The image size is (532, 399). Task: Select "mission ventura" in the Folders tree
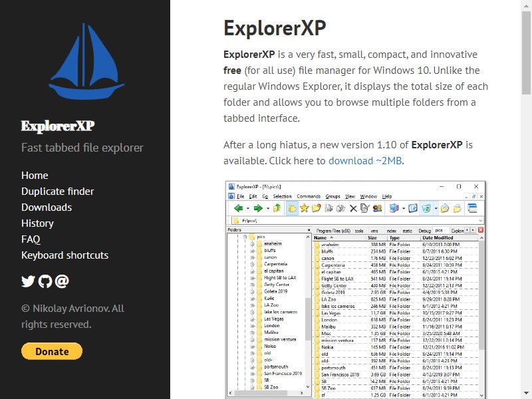pyautogui.click(x=280, y=340)
